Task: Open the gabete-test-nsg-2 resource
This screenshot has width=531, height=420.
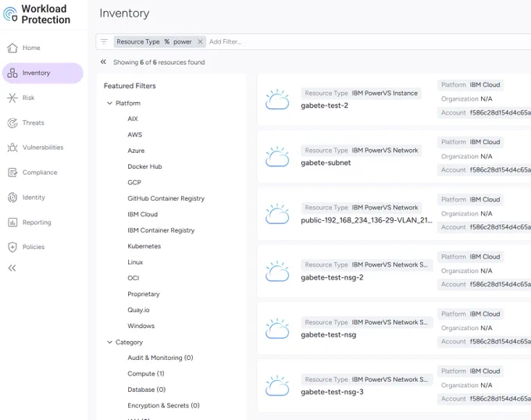Action: point(332,277)
